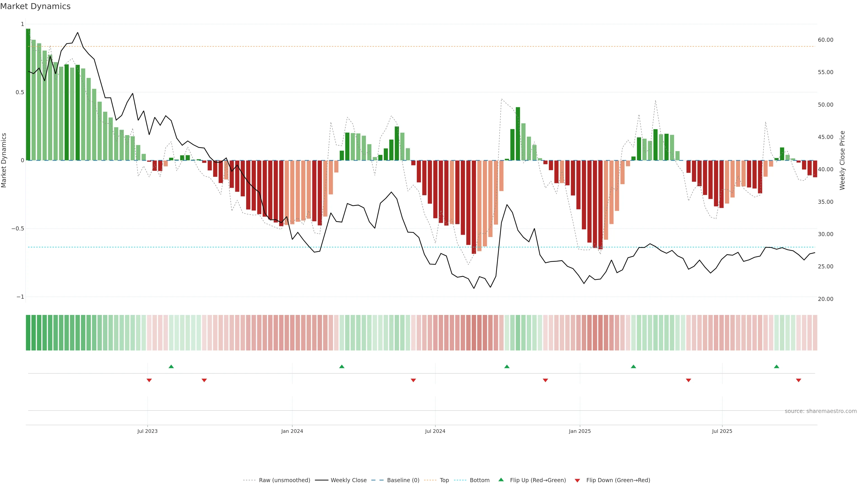
Task: Hide the Top threshold legend item
Action: (x=444, y=480)
